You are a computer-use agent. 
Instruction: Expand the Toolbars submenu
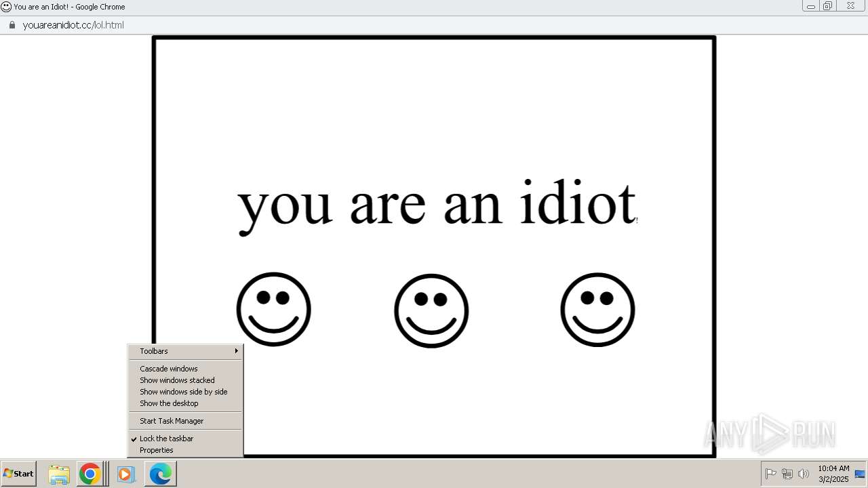185,351
